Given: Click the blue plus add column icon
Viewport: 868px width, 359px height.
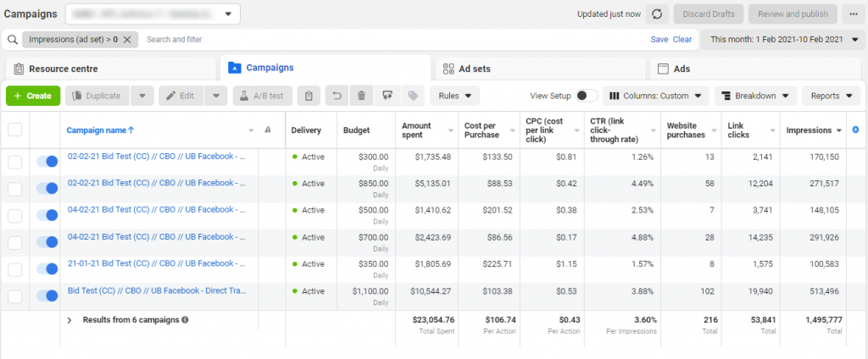Looking at the screenshot, I should (855, 130).
